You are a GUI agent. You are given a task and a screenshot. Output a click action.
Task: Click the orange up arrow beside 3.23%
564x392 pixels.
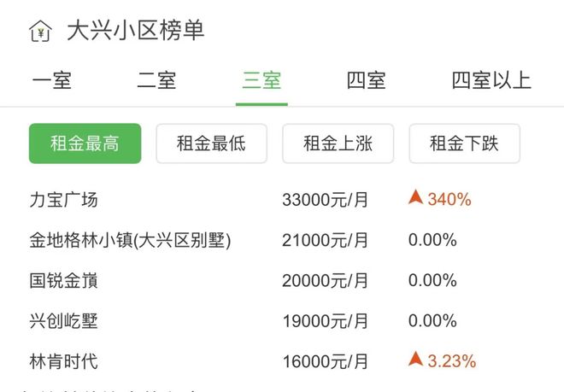[x=416, y=360]
